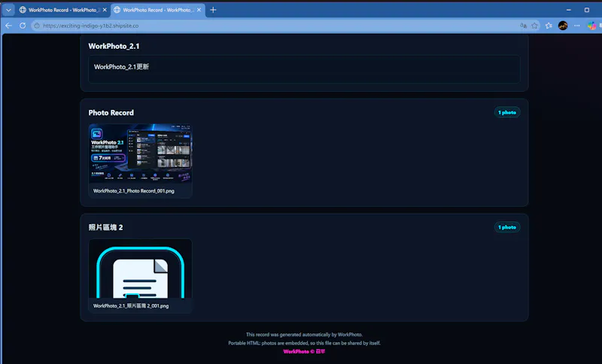This screenshot has height=364, width=602.
Task: Reload the page with the refresh icon
Action: (x=23, y=26)
